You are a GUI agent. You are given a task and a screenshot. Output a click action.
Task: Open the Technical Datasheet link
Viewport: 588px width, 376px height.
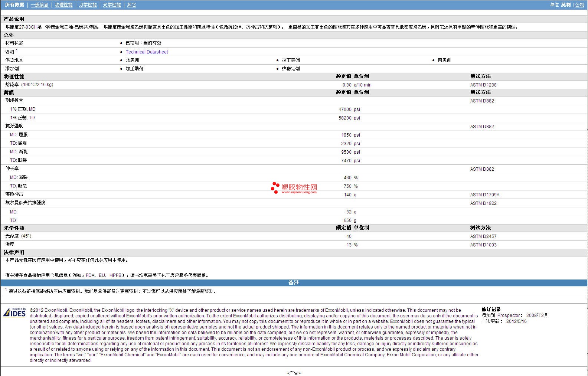point(147,52)
